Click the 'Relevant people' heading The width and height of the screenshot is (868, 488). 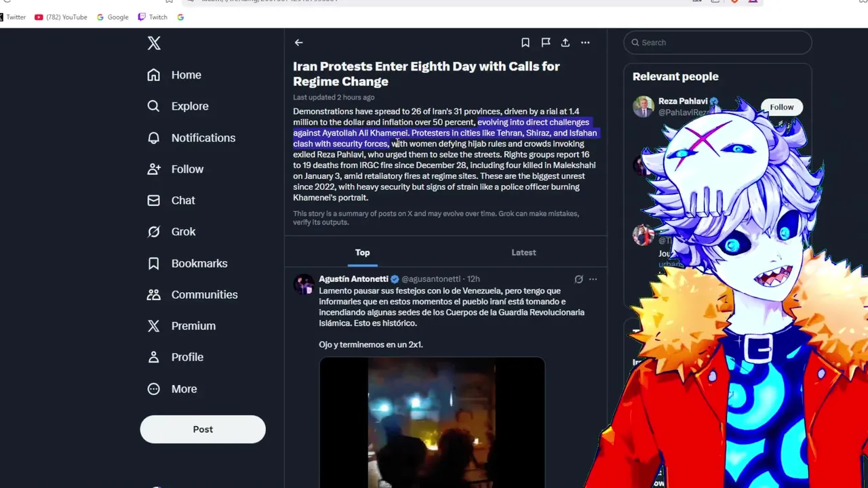pyautogui.click(x=675, y=77)
